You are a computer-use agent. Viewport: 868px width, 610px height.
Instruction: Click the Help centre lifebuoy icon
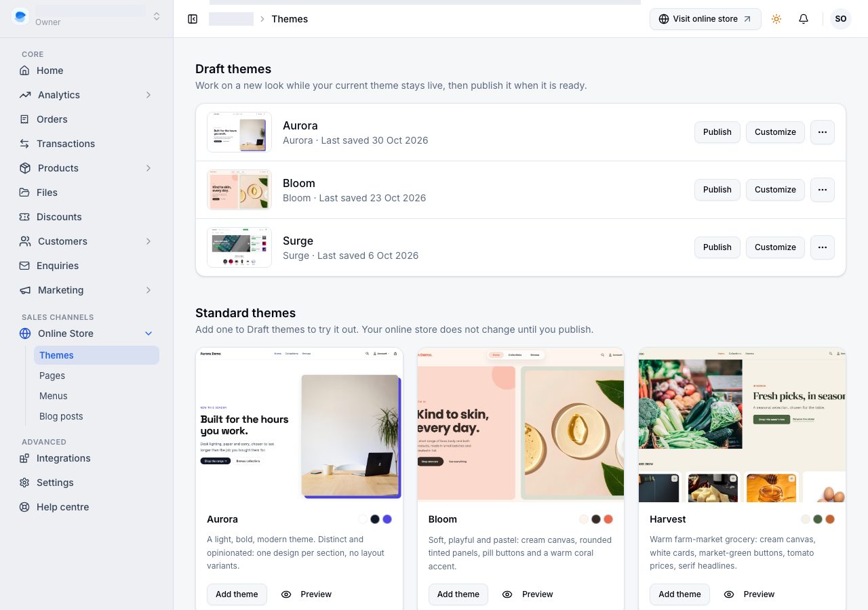(x=25, y=507)
